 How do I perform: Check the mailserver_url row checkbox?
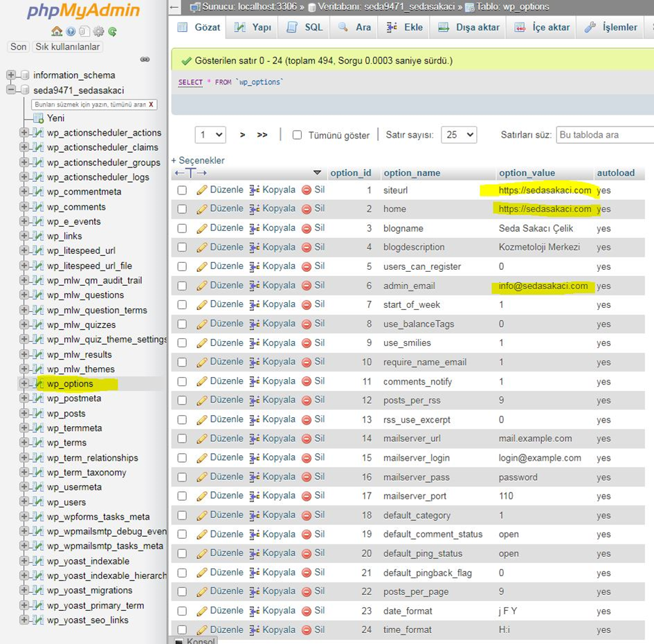pyautogui.click(x=182, y=439)
